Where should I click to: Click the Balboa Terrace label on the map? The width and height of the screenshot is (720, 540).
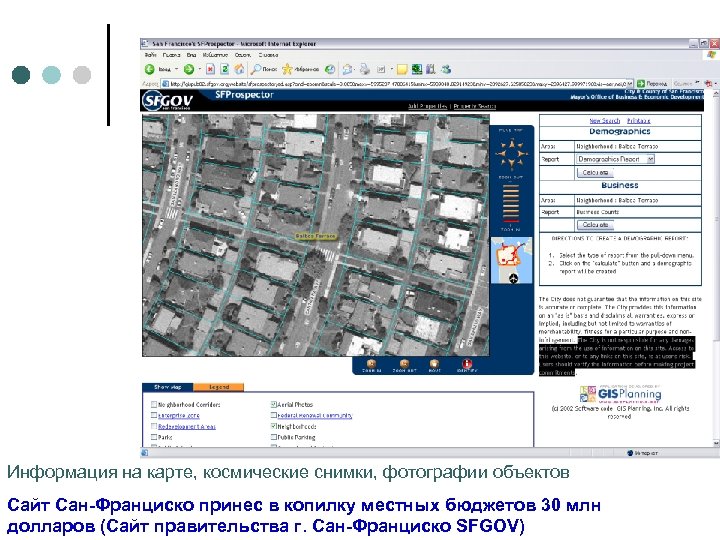point(315,236)
